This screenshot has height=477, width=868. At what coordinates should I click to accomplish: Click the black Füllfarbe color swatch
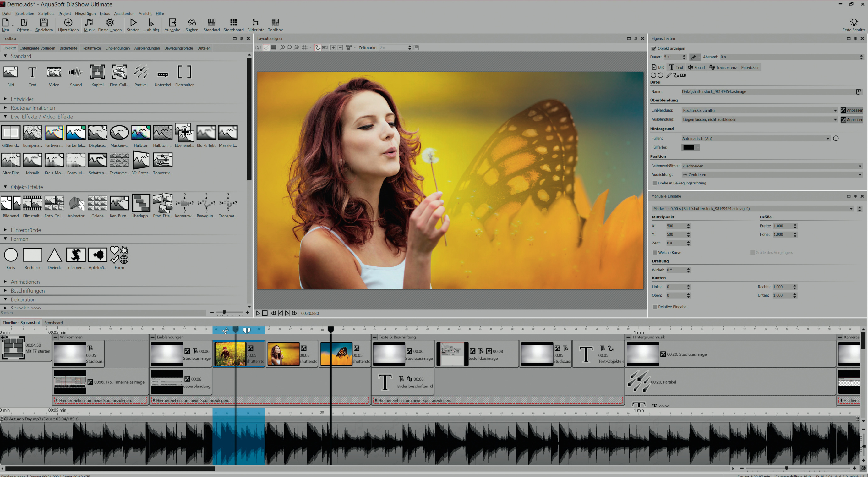(x=688, y=147)
